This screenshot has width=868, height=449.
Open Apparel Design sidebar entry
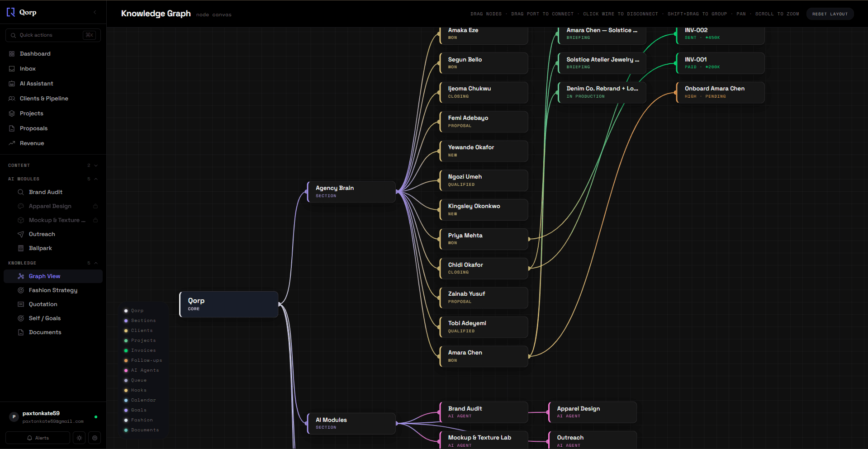click(x=53, y=206)
